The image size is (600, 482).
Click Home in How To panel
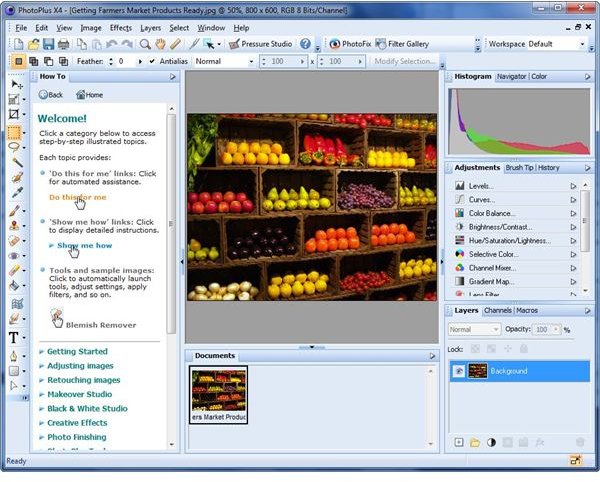click(x=90, y=94)
